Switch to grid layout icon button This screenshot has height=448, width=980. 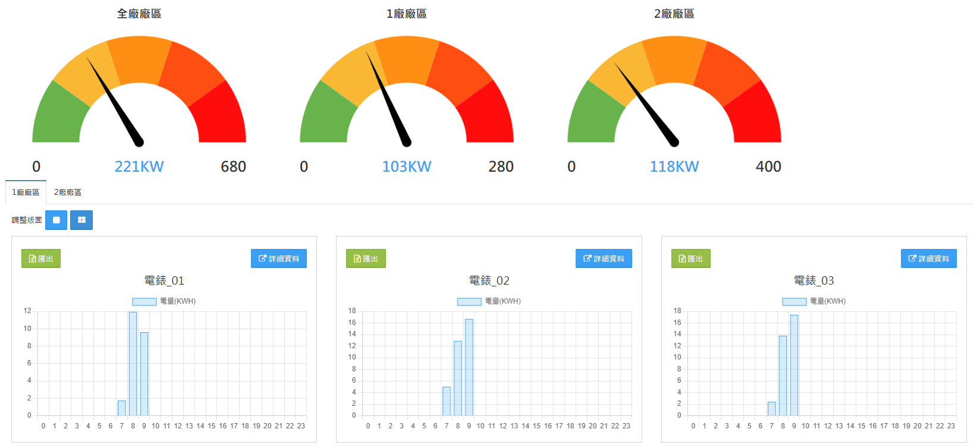[x=81, y=220]
